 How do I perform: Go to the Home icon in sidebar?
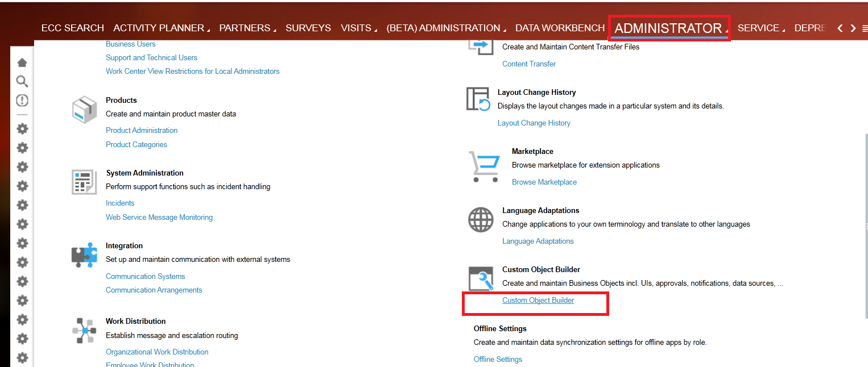22,62
